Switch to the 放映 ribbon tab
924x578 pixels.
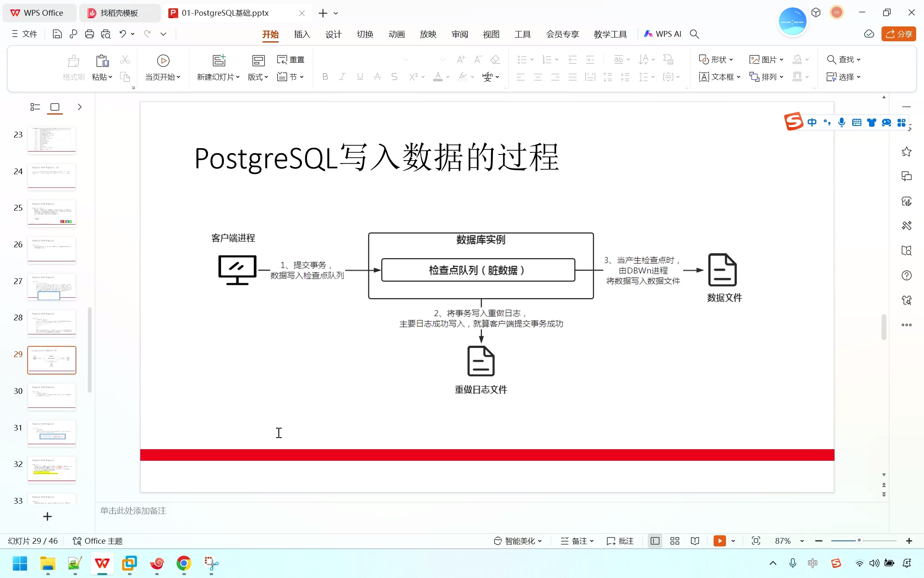pyautogui.click(x=428, y=34)
